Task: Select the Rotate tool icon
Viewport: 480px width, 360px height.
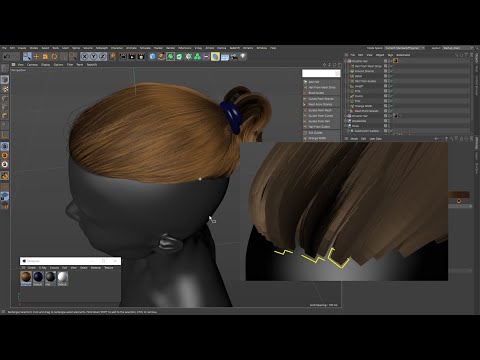Action: click(x=54, y=57)
